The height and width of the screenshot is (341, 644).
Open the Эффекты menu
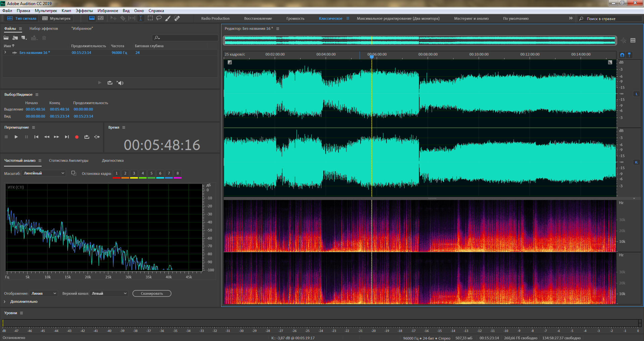click(84, 11)
